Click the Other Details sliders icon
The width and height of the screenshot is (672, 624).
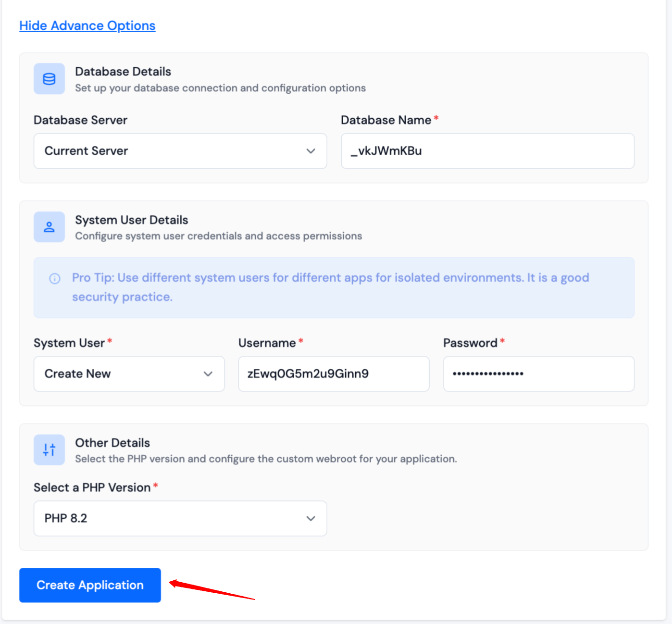tap(49, 449)
